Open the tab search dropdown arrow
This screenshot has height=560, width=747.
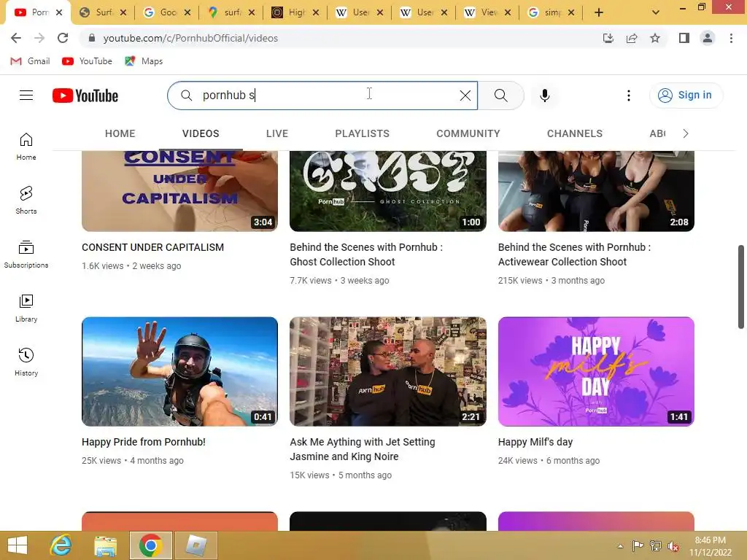pyautogui.click(x=656, y=12)
